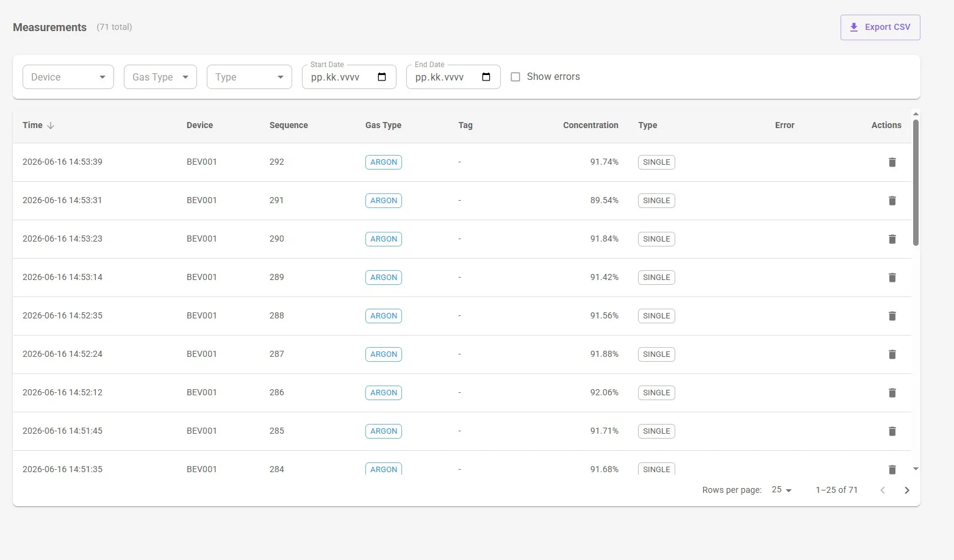Click concentration value 91.42%
Viewport: 954px width, 560px height.
[604, 277]
